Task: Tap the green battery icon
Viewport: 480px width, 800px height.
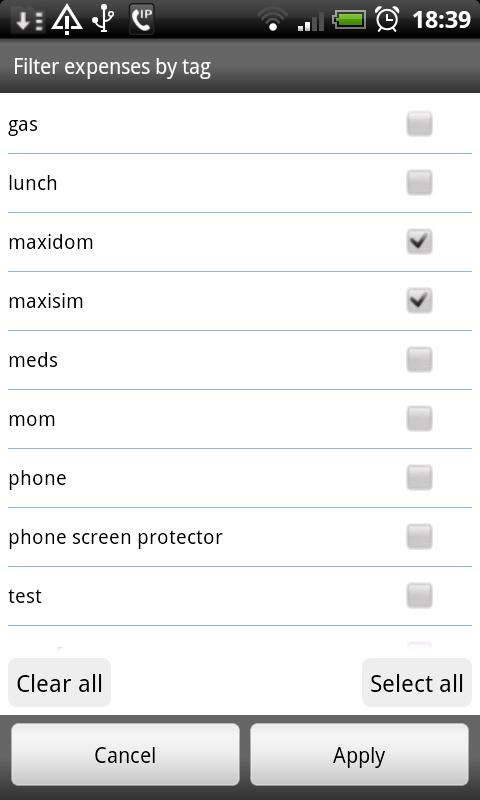Action: pyautogui.click(x=349, y=20)
